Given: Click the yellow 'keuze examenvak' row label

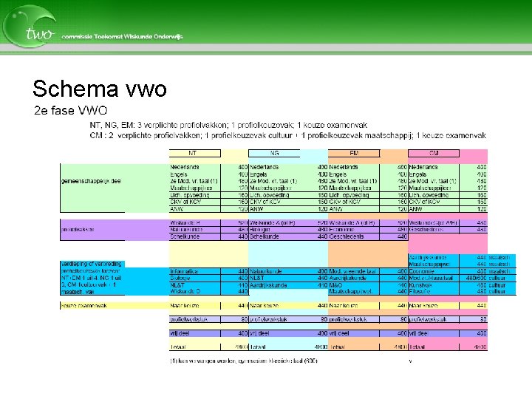Looking at the screenshot, I should click(83, 306).
